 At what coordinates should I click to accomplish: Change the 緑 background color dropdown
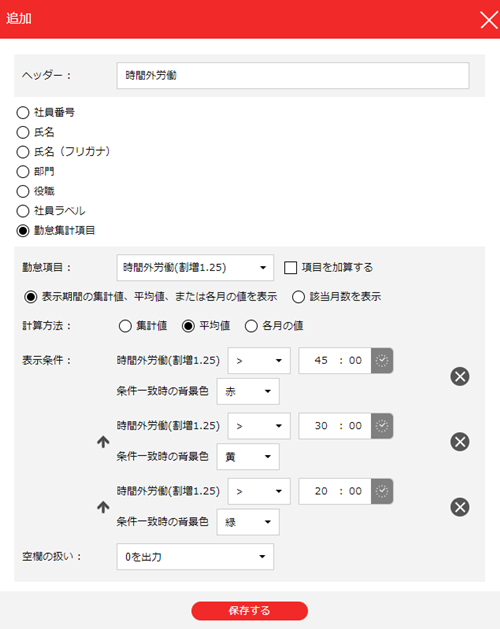pos(248,522)
